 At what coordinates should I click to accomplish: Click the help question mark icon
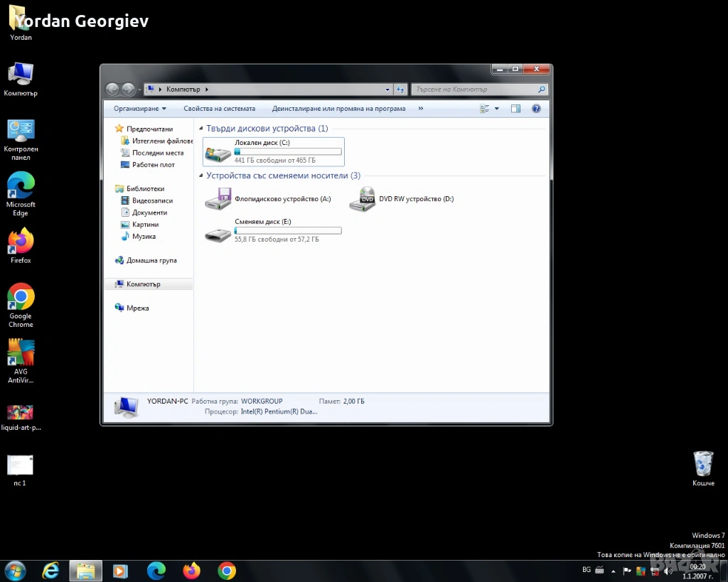pyautogui.click(x=536, y=109)
